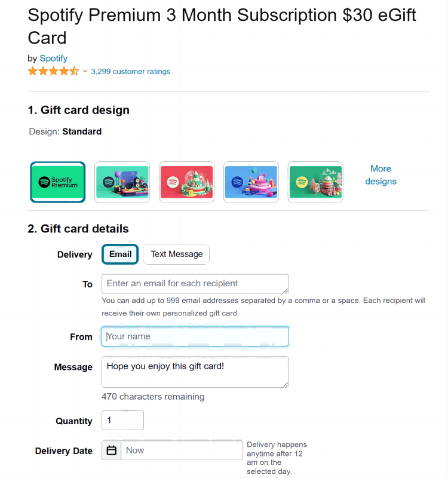Screen dimensions: 448x478
Task: Open More designs link
Action: click(x=381, y=175)
